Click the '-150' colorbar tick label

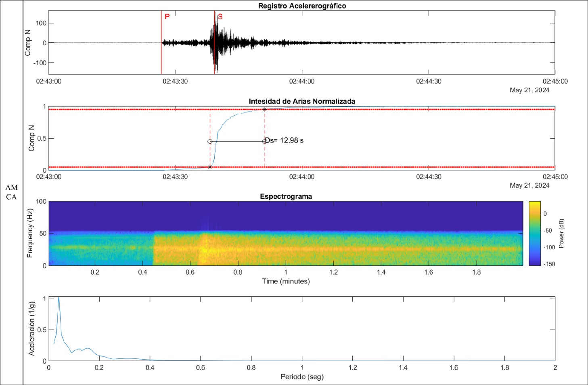click(549, 264)
